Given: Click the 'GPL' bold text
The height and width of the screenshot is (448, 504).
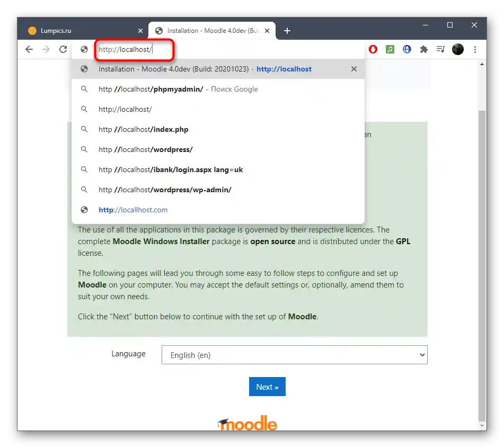Looking at the screenshot, I should pyautogui.click(x=403, y=241).
